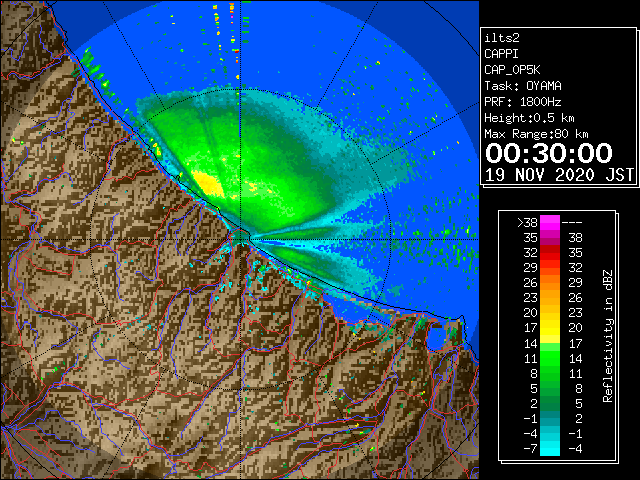Click the '>38' legend value
This screenshot has width=640, height=480.
coord(527,222)
